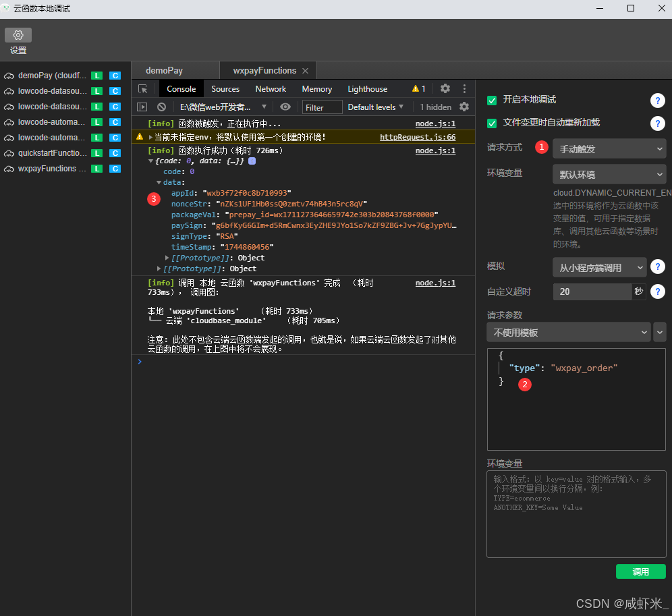Viewport: 672px width, 616px height.
Task: Click the console prompt input line
Action: tap(303, 362)
